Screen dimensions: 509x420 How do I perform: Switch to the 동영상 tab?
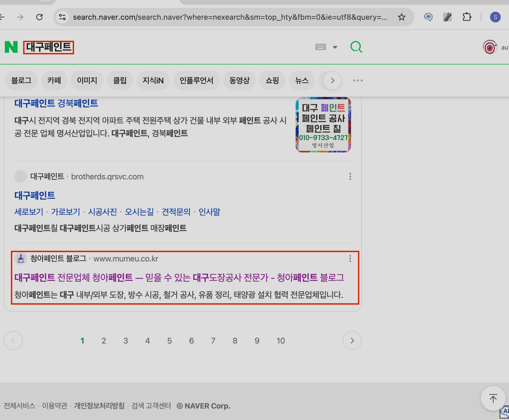pyautogui.click(x=239, y=80)
